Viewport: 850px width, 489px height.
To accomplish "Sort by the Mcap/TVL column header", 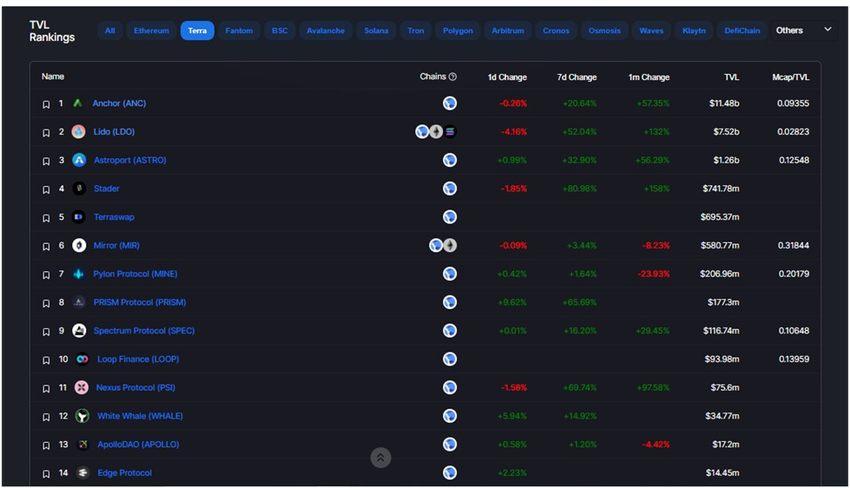I will 790,77.
